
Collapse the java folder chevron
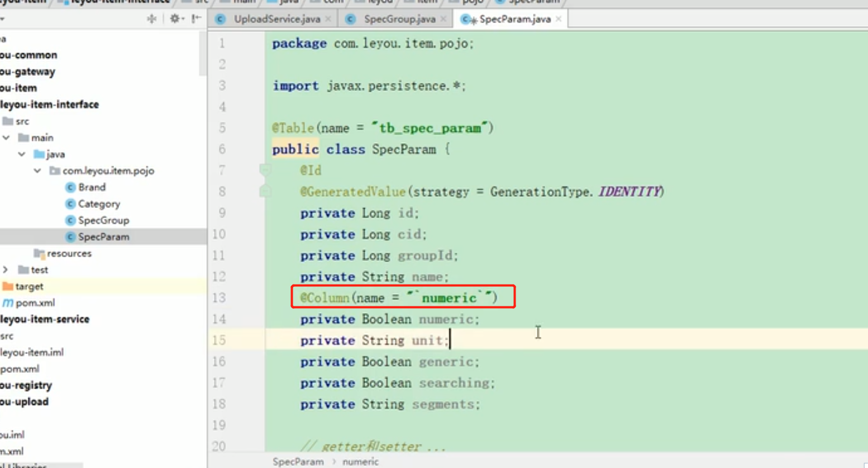click(22, 154)
